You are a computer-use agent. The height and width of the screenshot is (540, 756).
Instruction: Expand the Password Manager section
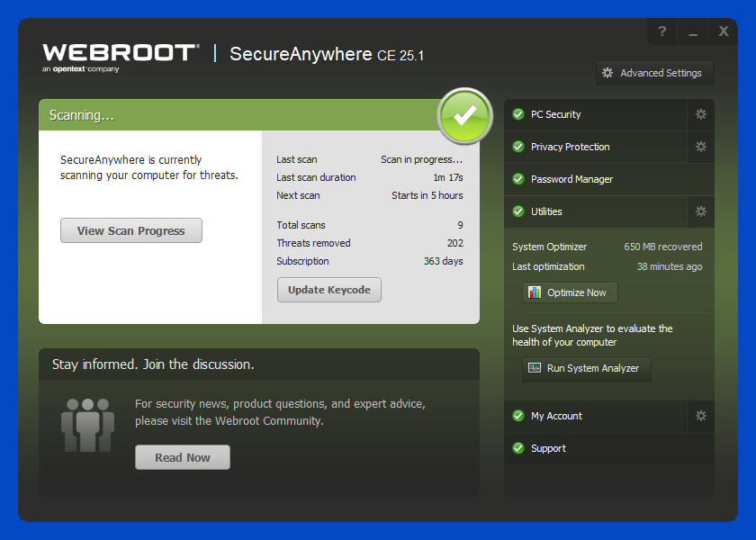(609, 179)
